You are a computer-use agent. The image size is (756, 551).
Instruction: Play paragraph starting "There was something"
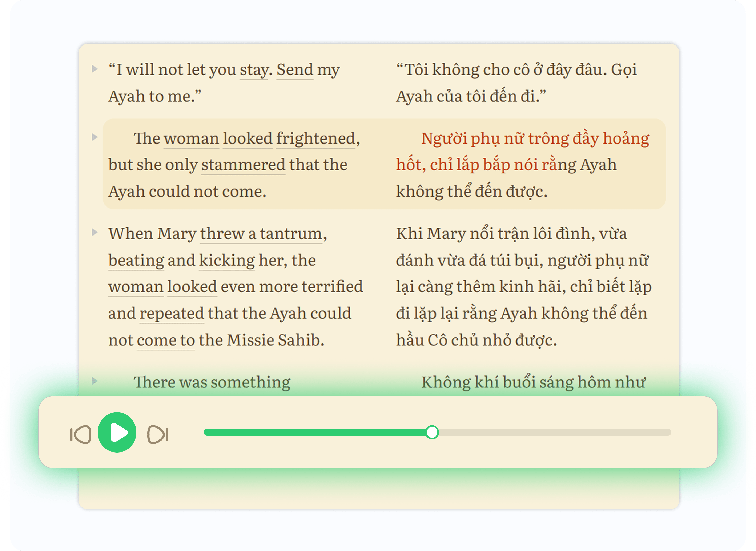[x=95, y=381]
